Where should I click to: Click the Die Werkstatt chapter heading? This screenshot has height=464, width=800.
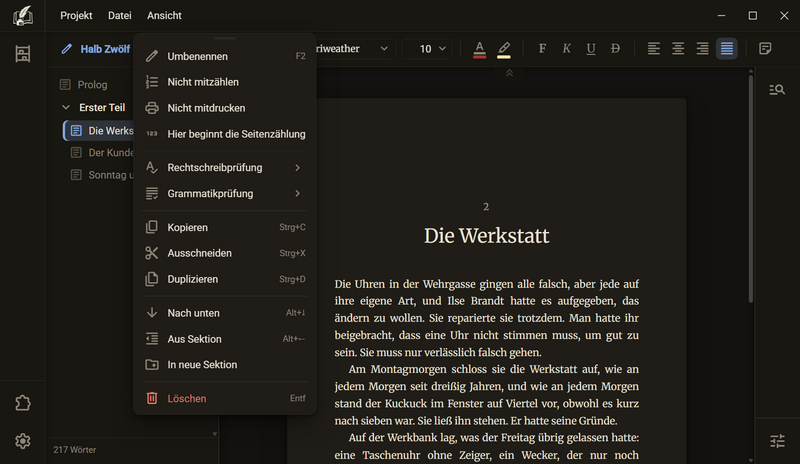tap(487, 236)
